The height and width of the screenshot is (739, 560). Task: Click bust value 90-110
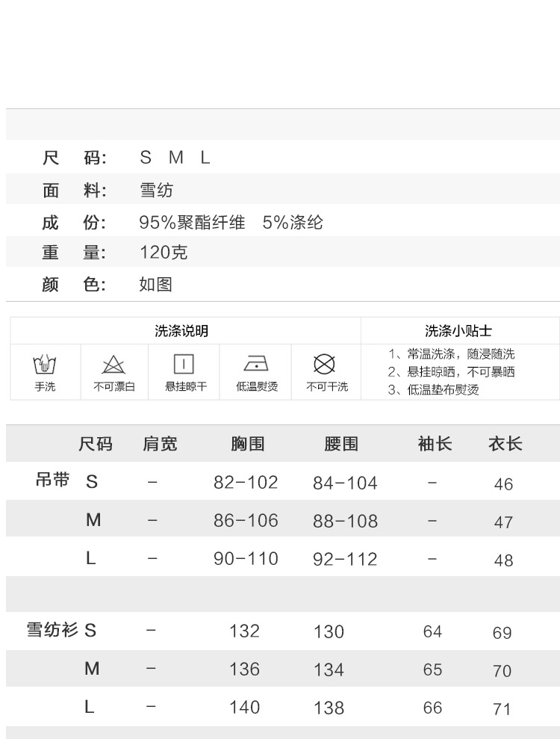[246, 559]
